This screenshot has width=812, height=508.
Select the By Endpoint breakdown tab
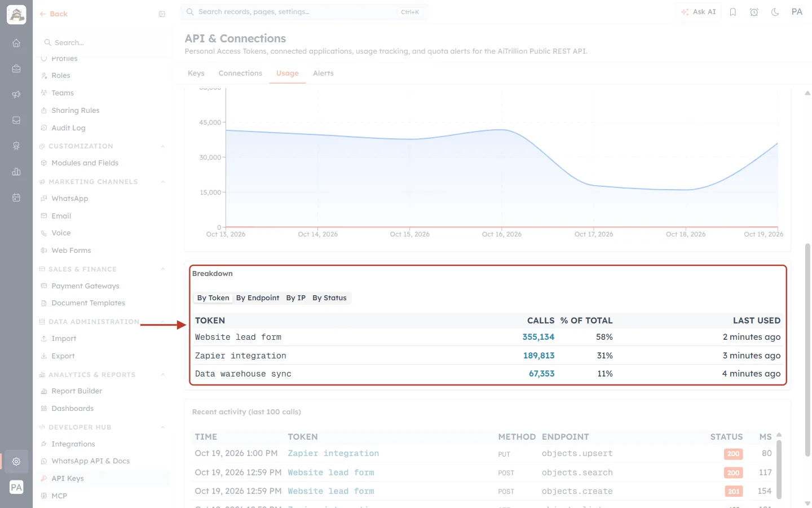point(258,298)
